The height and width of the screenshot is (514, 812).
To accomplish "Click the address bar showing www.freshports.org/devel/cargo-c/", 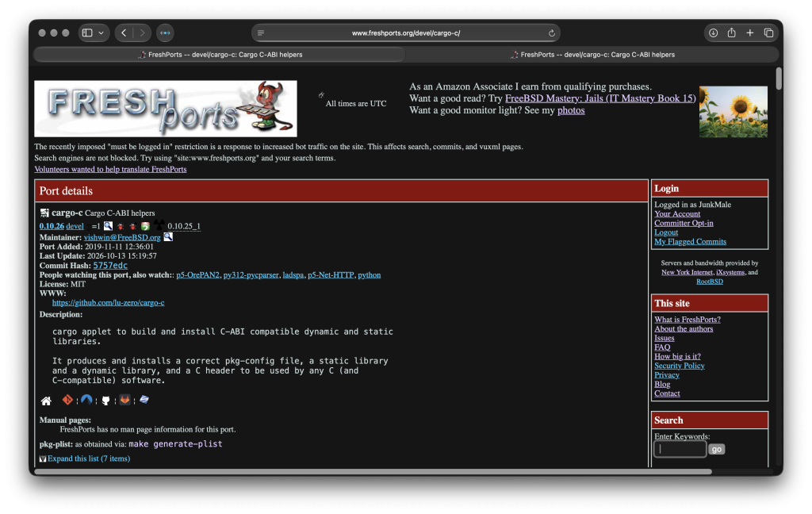I will [405, 33].
